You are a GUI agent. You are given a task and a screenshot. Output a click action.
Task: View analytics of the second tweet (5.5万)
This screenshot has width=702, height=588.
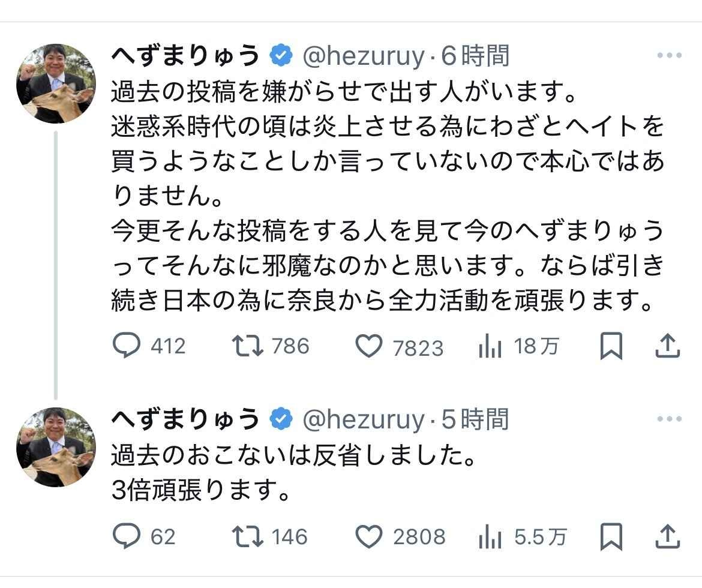490,537
